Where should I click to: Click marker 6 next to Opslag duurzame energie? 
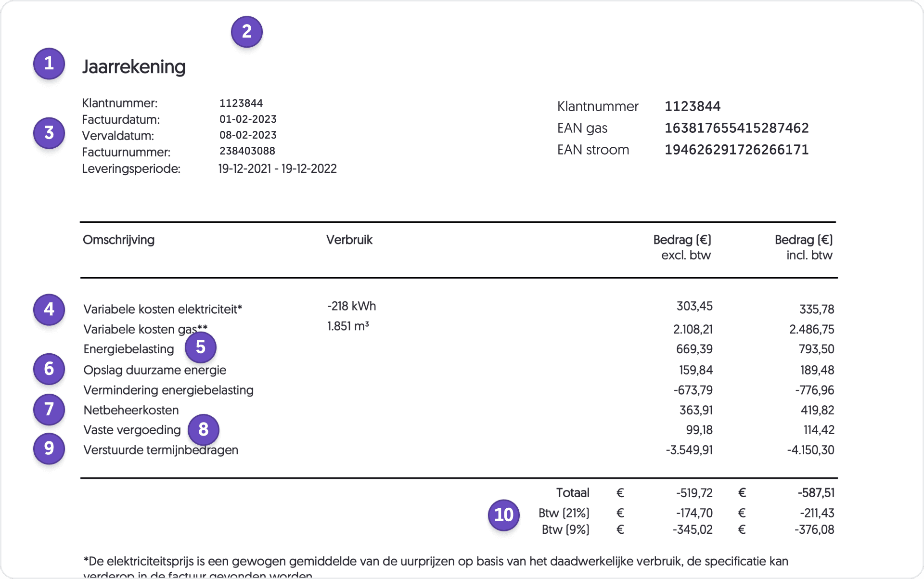[x=48, y=369]
